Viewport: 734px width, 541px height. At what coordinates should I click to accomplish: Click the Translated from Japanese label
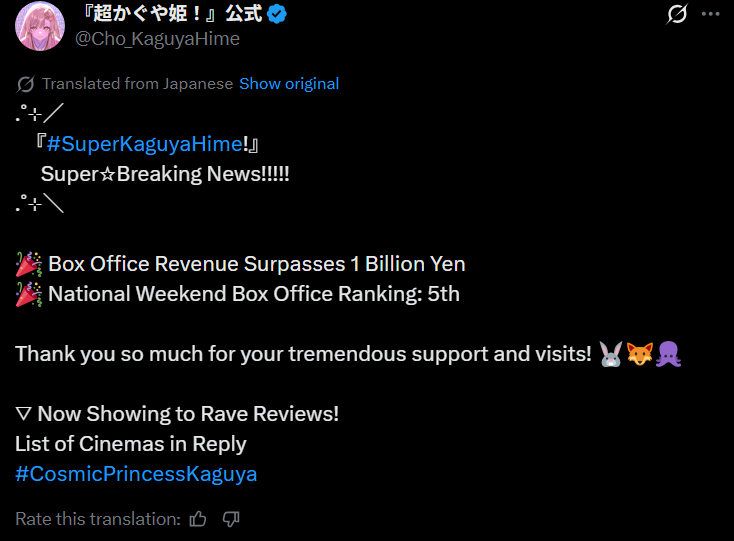pyautogui.click(x=138, y=84)
